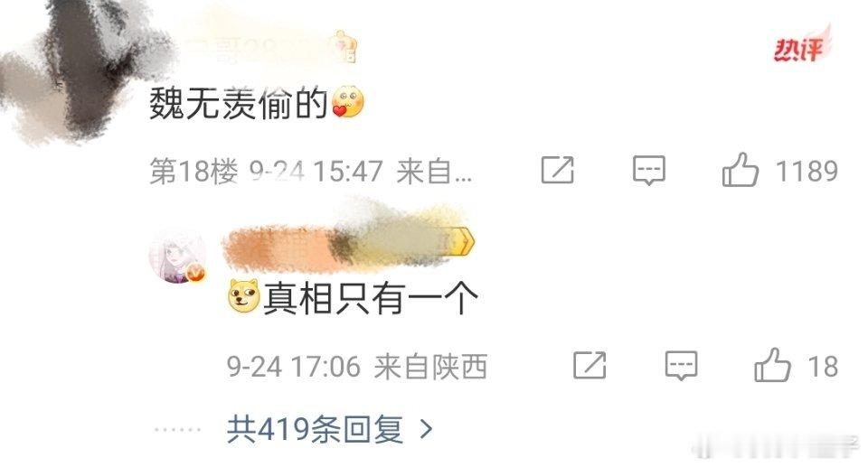This screenshot has height=467, width=868.
Task: Click the 第18楼 floor label
Action: click(193, 172)
